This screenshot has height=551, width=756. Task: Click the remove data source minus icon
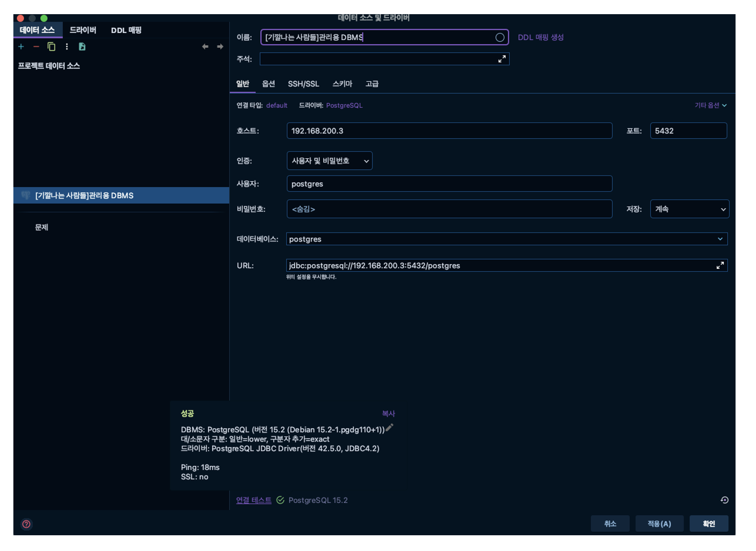(x=36, y=46)
